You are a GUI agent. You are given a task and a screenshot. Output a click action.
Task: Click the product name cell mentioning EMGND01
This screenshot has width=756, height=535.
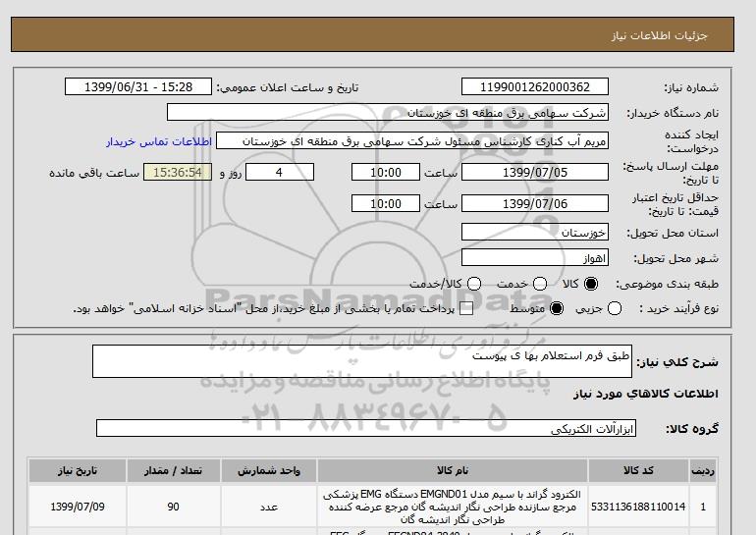453,507
